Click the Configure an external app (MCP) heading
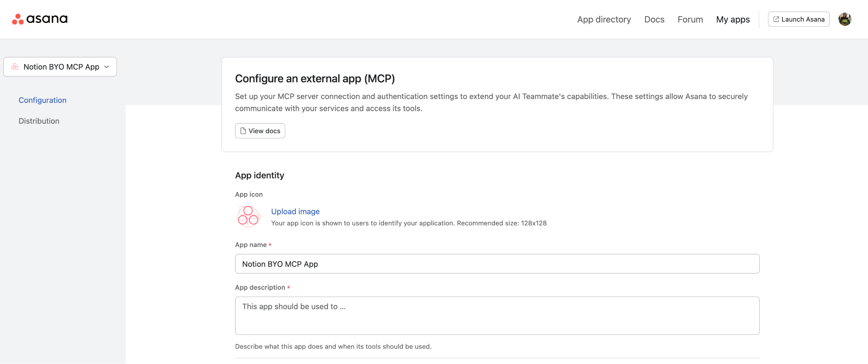This screenshot has width=868, height=364. point(315,78)
